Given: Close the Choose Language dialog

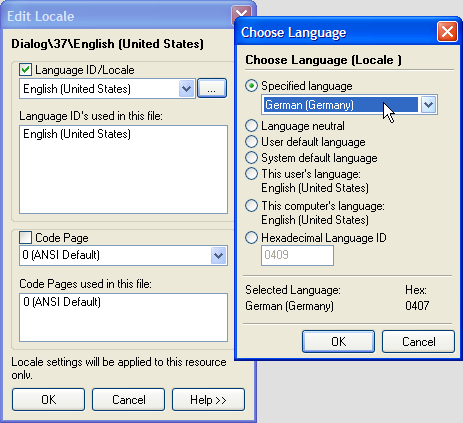Looking at the screenshot, I should 447,32.
